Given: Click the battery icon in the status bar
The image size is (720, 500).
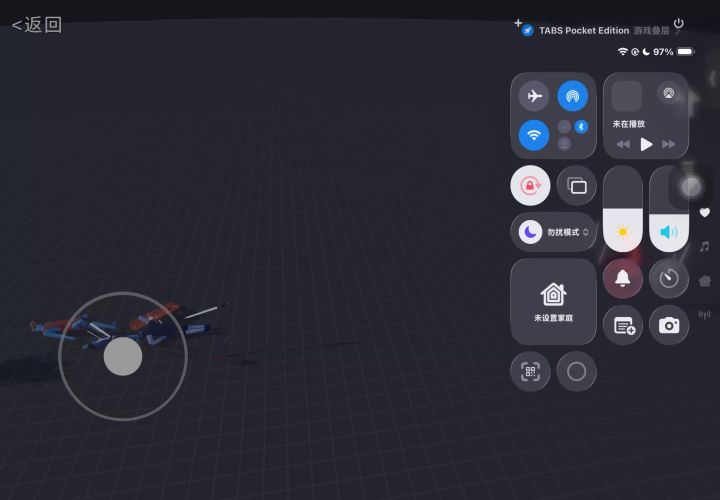Looking at the screenshot, I should click(686, 52).
